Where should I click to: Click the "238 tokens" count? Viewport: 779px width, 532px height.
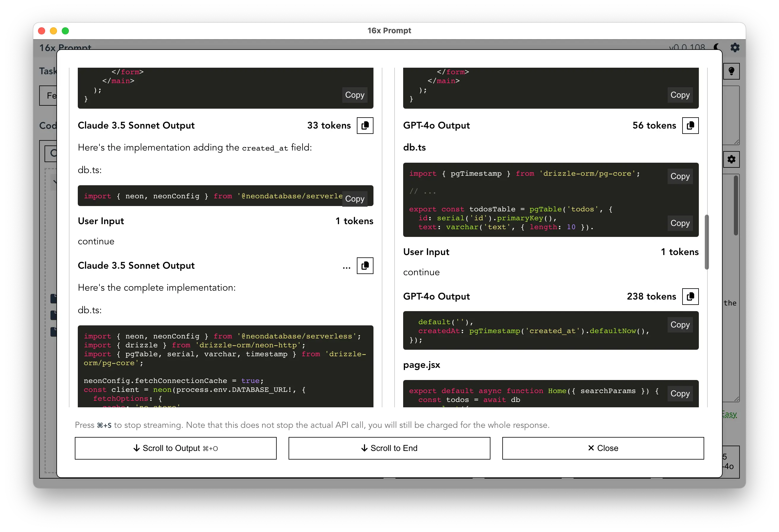651,296
